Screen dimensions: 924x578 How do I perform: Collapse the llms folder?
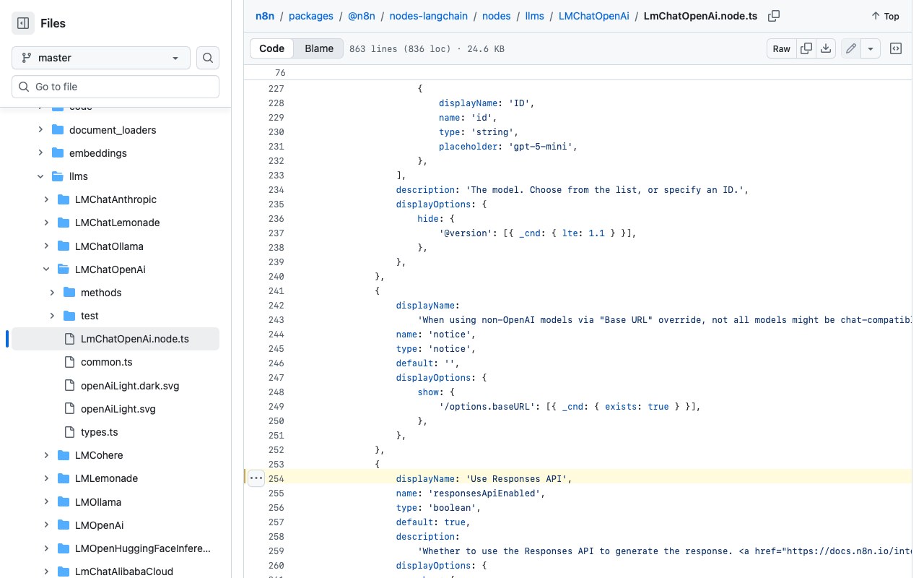click(x=40, y=176)
